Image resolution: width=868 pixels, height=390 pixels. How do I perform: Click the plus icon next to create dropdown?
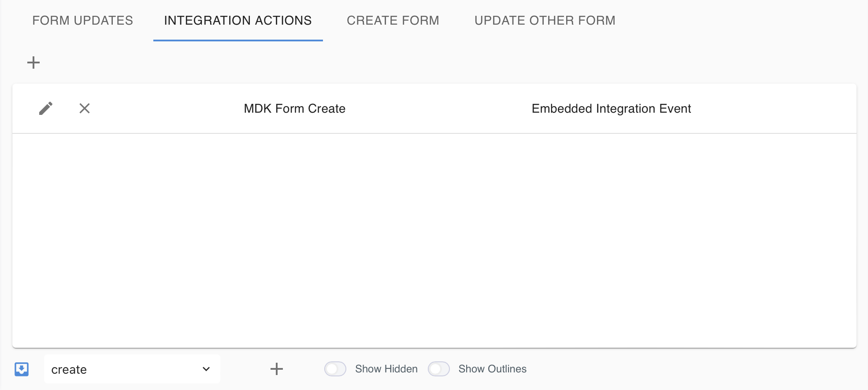tap(276, 369)
